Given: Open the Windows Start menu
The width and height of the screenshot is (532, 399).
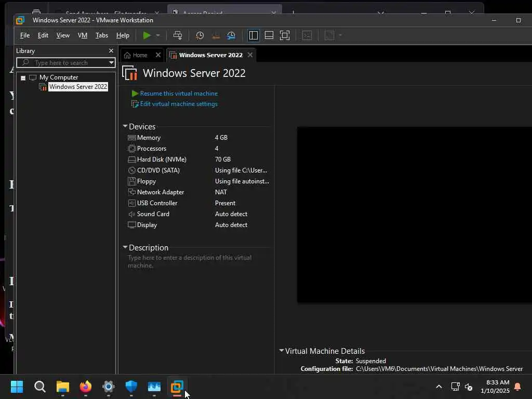Looking at the screenshot, I should [x=17, y=387].
